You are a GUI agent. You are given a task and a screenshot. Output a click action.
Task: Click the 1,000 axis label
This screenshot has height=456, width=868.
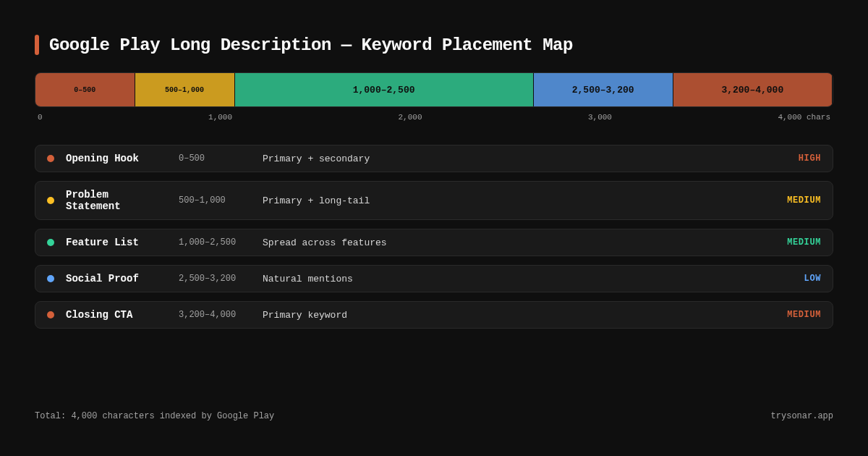[220, 117]
